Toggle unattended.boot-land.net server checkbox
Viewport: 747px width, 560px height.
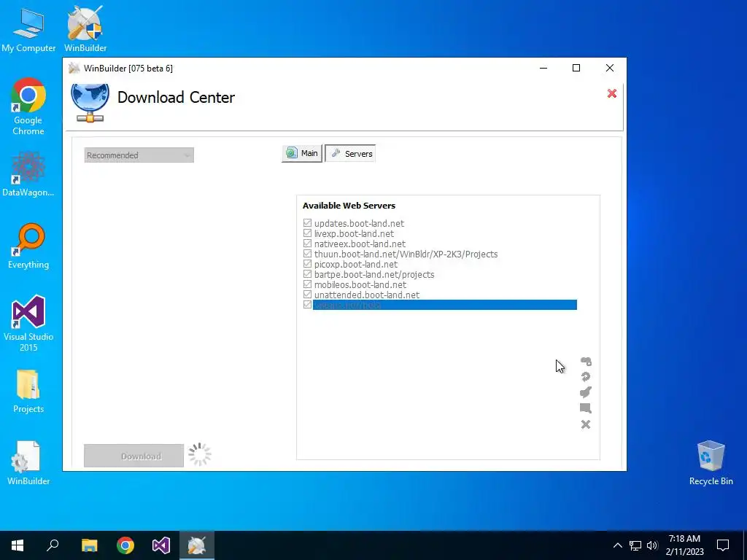point(307,295)
